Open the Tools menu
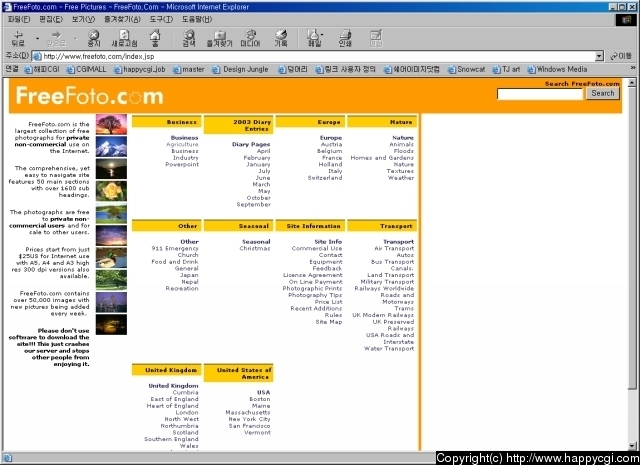 (x=161, y=19)
